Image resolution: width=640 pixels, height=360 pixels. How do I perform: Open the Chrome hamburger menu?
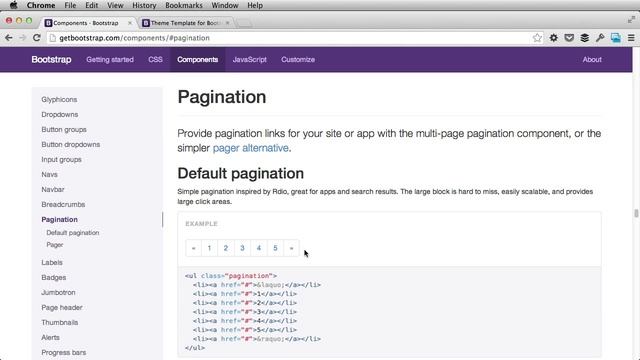(631, 38)
